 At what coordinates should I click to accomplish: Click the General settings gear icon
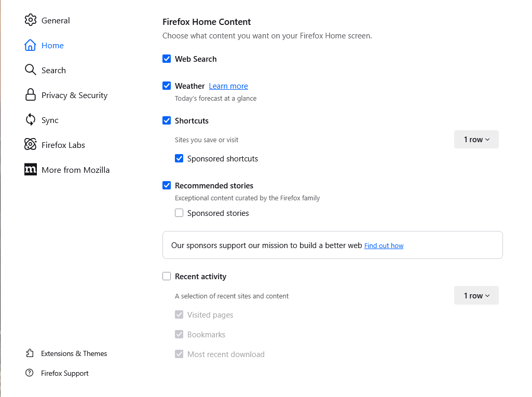31,20
